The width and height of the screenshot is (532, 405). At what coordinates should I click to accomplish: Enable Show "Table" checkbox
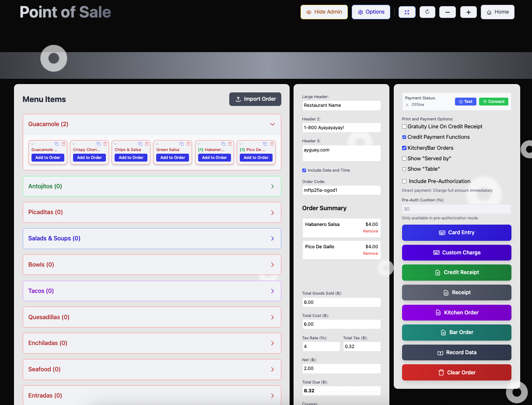click(404, 169)
